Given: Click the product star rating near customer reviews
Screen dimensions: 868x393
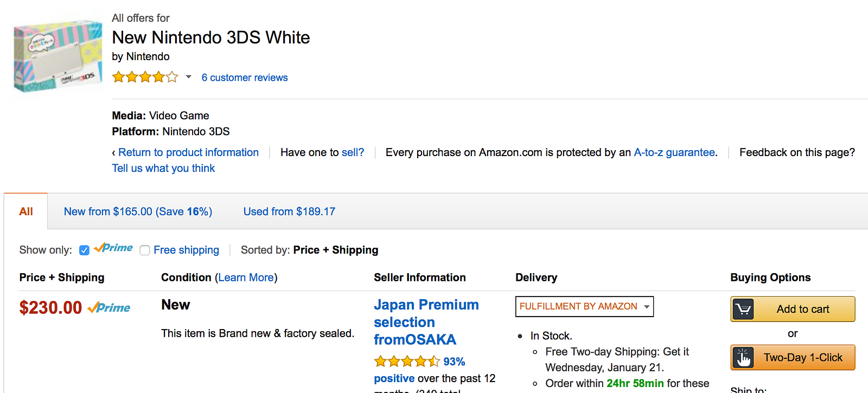Looking at the screenshot, I should pyautogui.click(x=145, y=77).
